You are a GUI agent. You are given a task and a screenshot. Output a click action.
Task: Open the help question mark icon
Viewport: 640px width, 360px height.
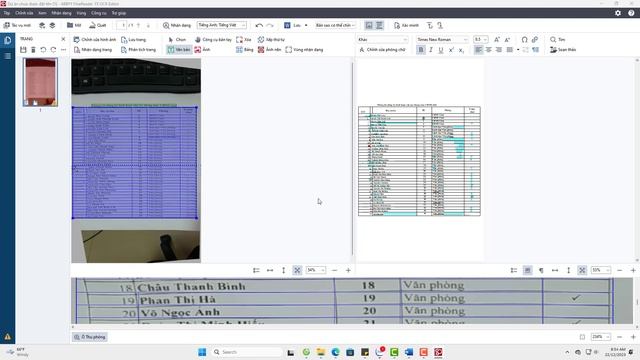631,13
